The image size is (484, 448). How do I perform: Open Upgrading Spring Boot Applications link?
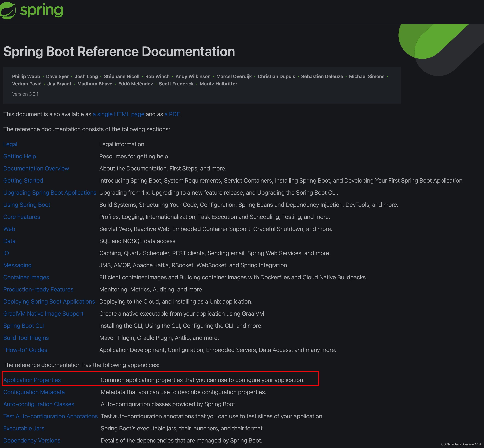(50, 193)
